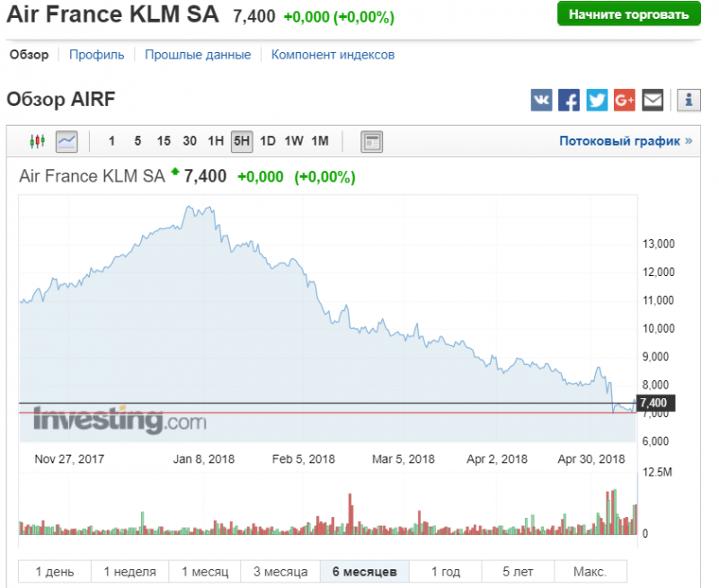Click the chart's Air France KLM SA legend
This screenshot has height=588, width=719.
pos(92,176)
